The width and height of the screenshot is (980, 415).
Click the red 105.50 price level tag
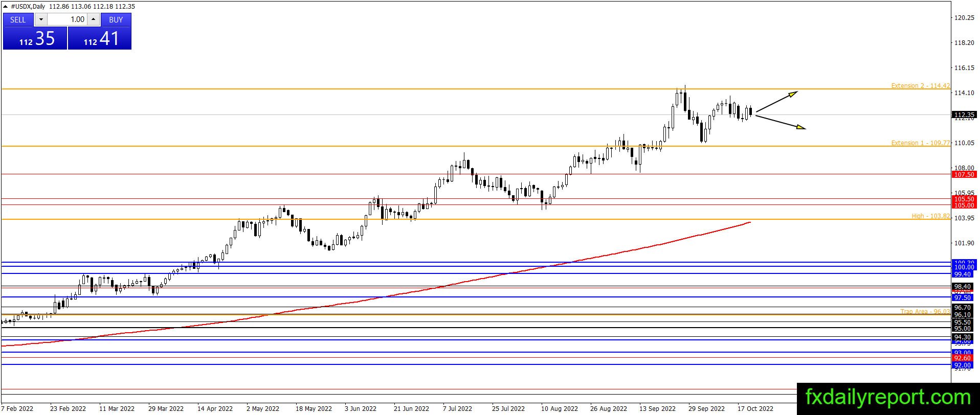coord(964,199)
